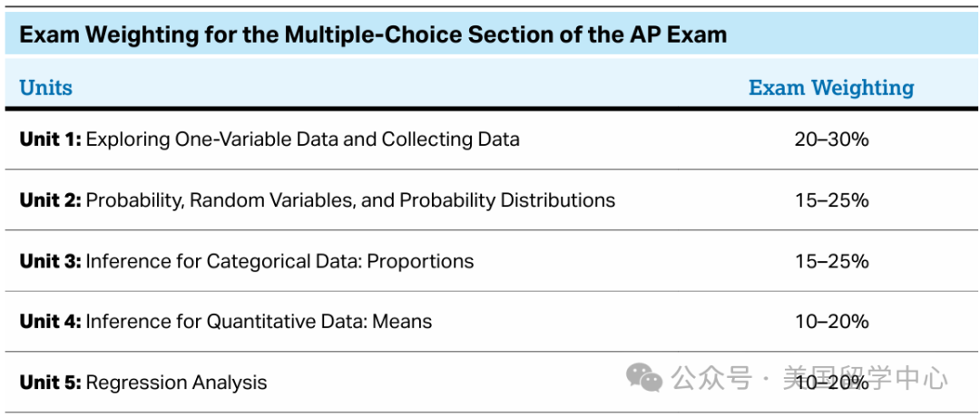Click Inference for Quantitative Data: Means text
Image resolution: width=980 pixels, height=417 pixels.
tap(259, 322)
